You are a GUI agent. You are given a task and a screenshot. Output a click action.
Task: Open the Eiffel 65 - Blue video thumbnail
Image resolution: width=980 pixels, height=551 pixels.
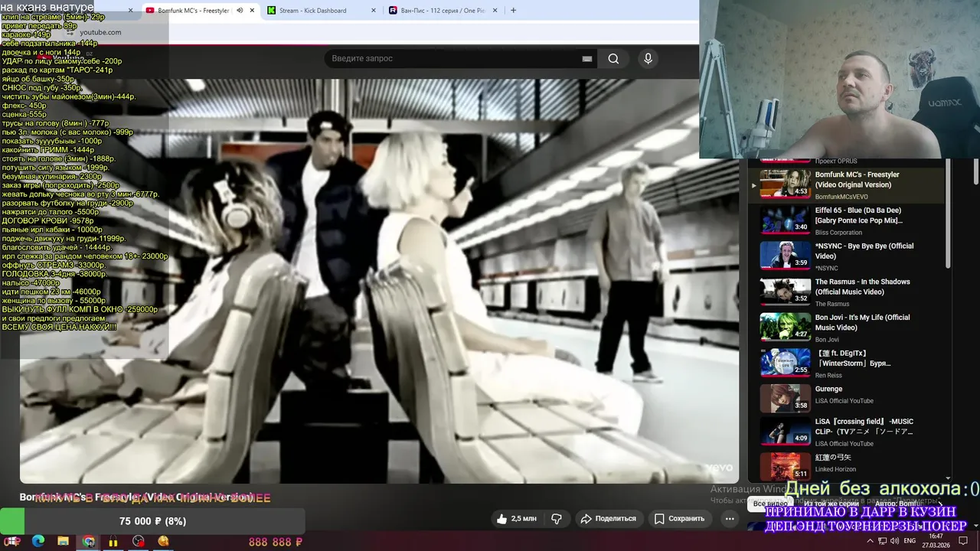(785, 220)
